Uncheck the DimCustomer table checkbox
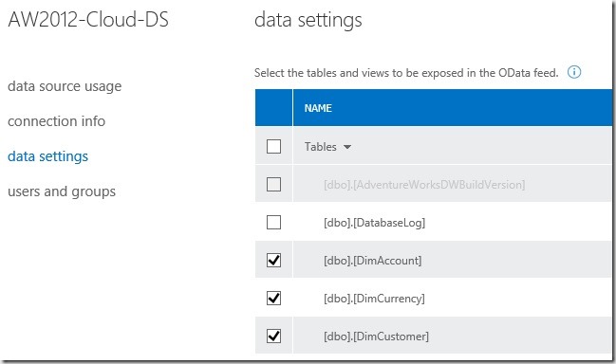Screen dimensions: 616x364 [273, 337]
